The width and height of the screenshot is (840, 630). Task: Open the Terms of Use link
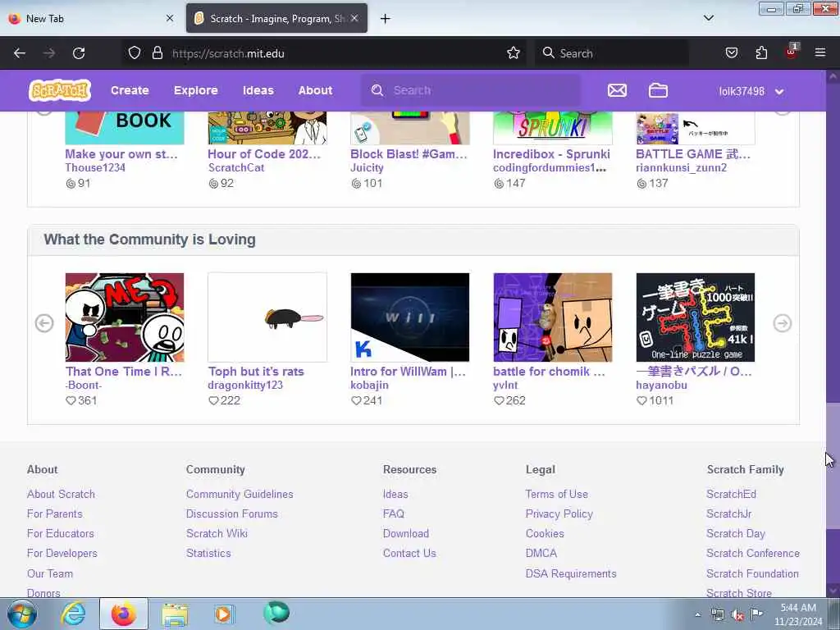click(x=557, y=494)
